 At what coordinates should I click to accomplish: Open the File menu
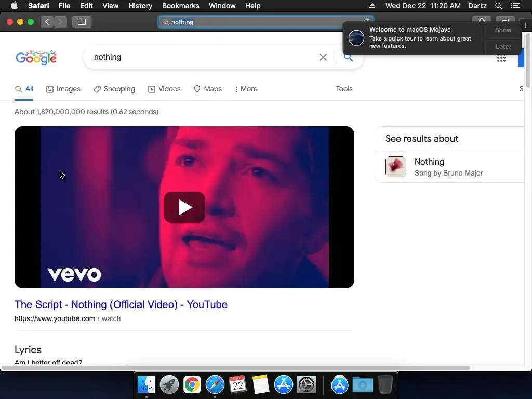pos(64,6)
